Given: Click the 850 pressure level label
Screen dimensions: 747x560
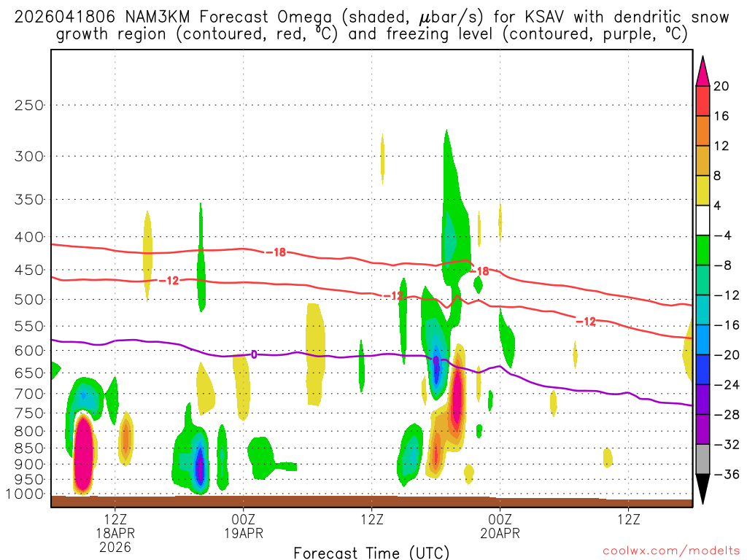Looking at the screenshot, I should point(29,448).
